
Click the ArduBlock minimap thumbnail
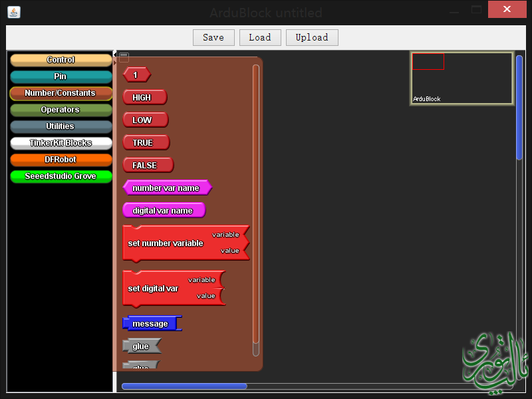pos(462,78)
